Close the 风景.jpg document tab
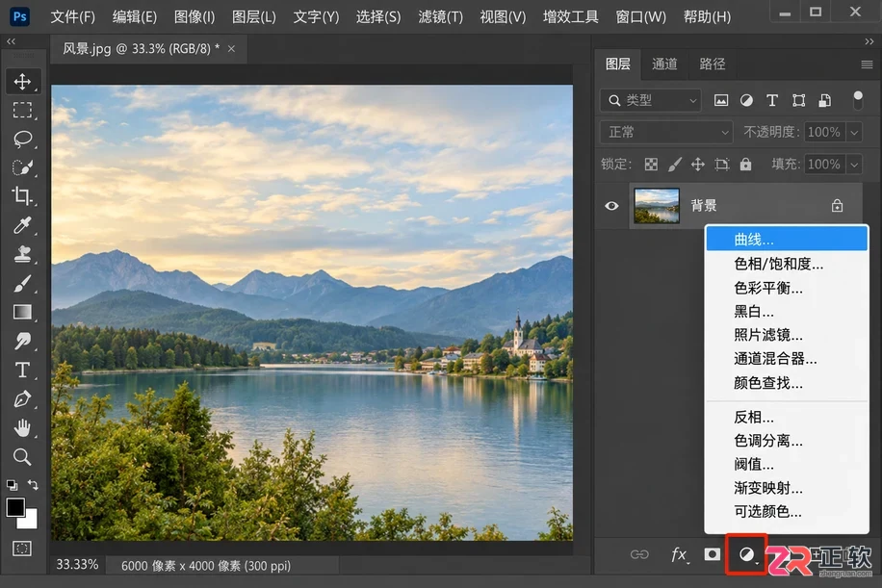Image resolution: width=882 pixels, height=588 pixels. tap(231, 49)
